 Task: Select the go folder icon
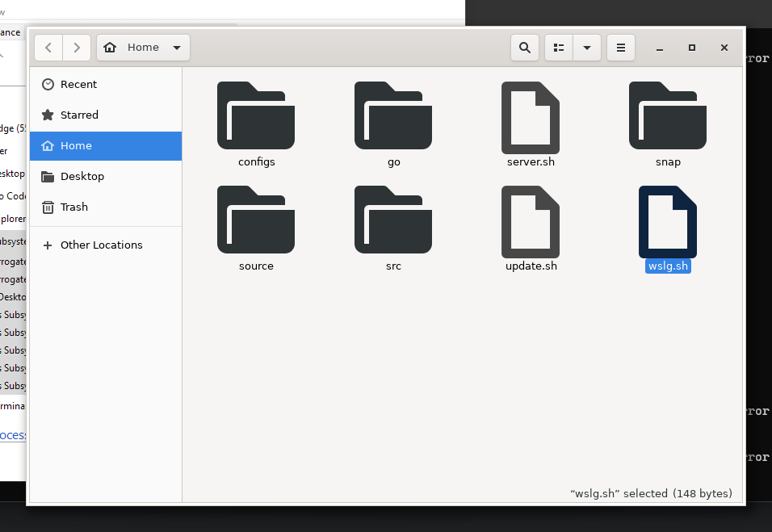(393, 115)
